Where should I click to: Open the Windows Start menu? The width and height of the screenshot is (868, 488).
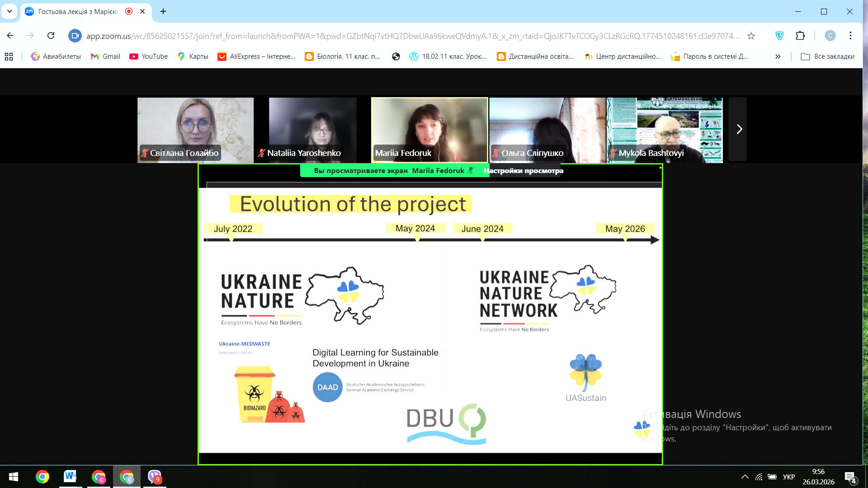coord(14,477)
